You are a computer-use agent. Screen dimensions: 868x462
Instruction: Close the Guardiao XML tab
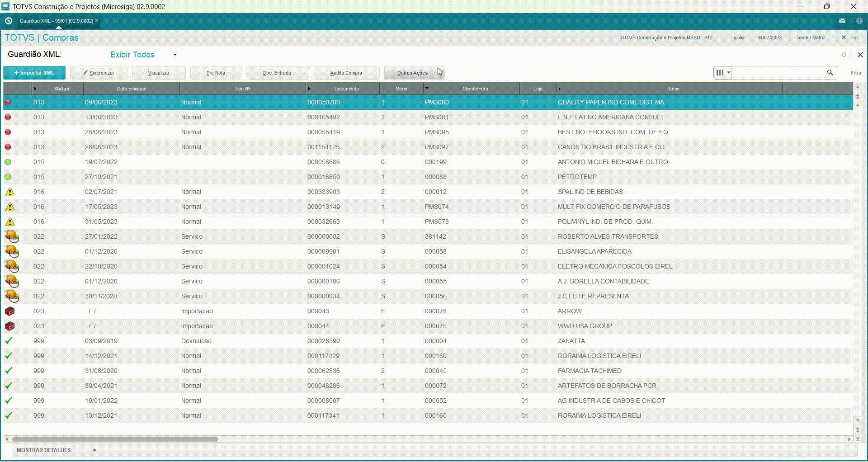click(97, 20)
